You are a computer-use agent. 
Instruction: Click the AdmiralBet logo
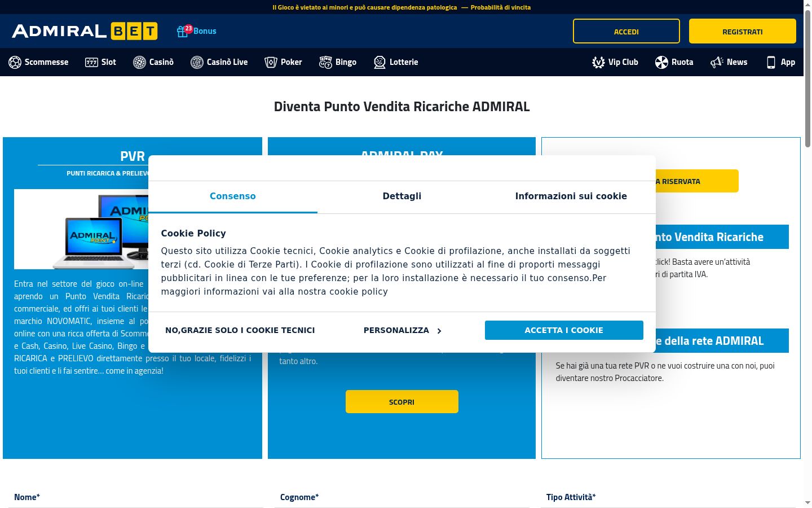click(85, 31)
